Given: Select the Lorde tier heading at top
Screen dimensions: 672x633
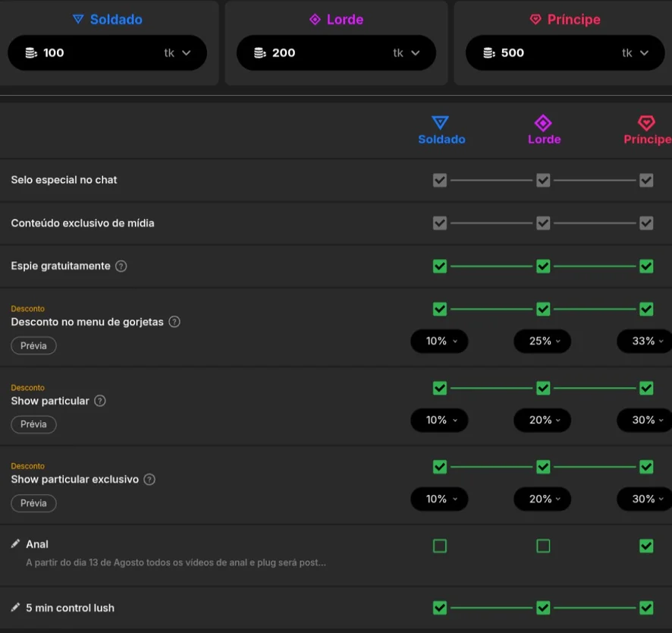Looking at the screenshot, I should click(x=337, y=19).
